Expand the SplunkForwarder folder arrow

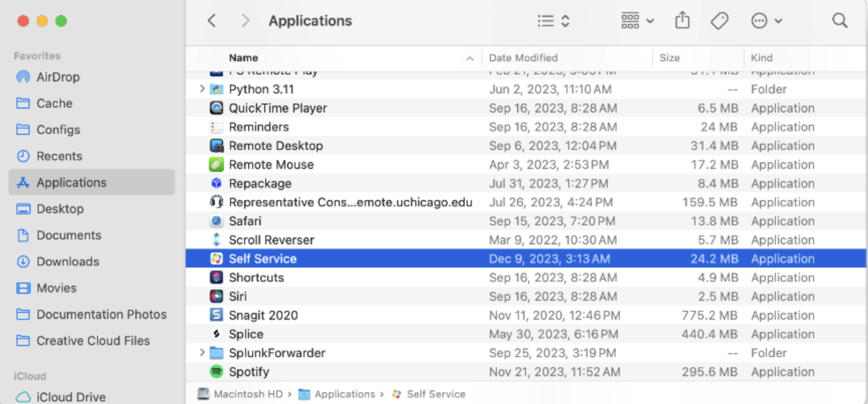(x=202, y=353)
